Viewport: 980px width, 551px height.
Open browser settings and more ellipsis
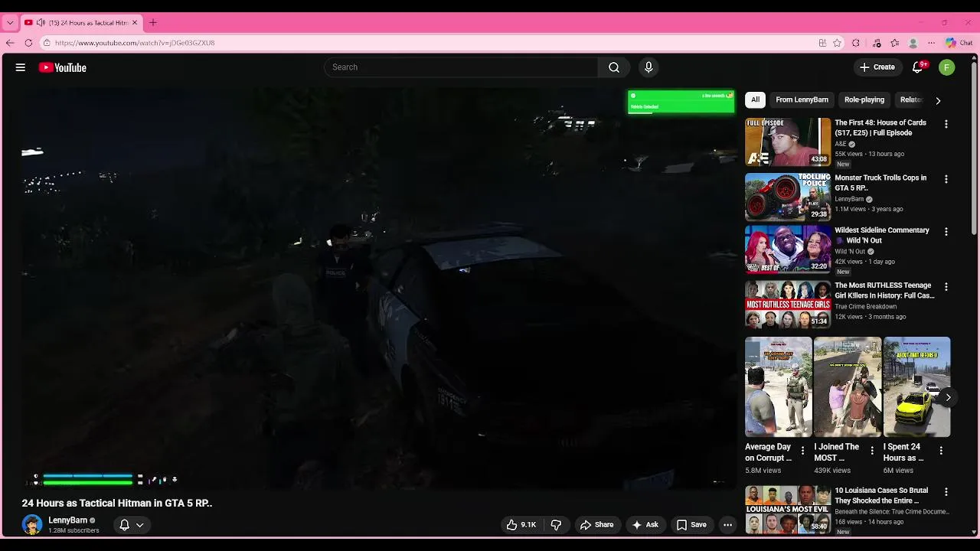[x=932, y=43]
